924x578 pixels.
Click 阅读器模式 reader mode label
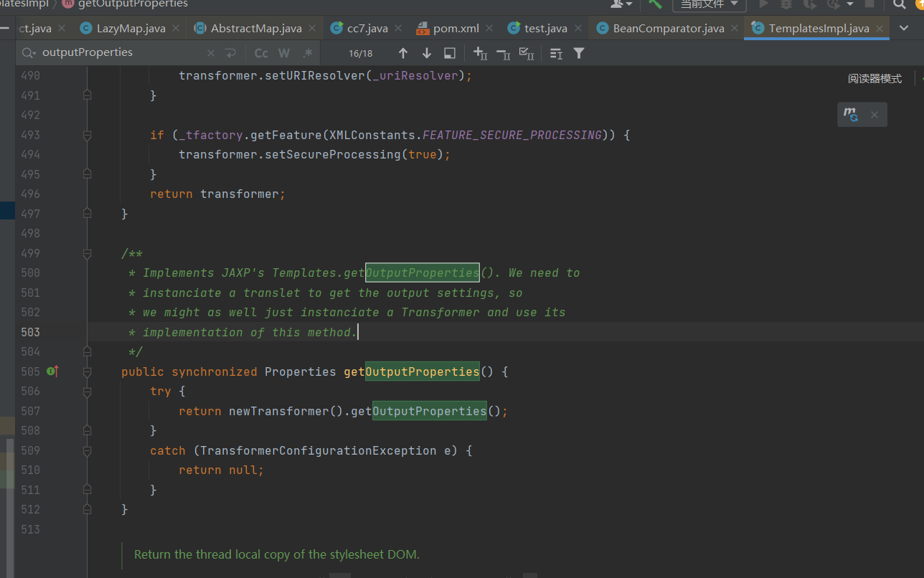874,79
